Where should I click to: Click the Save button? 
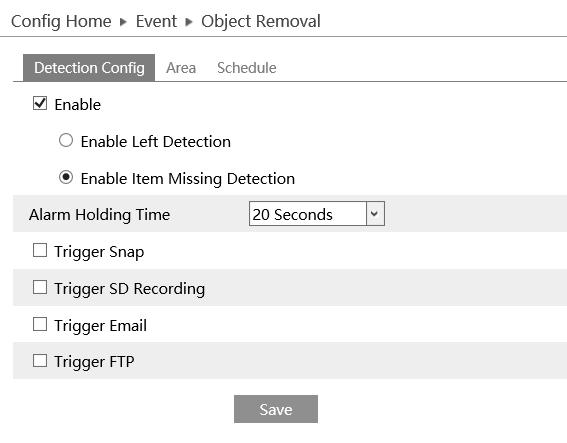[276, 409]
